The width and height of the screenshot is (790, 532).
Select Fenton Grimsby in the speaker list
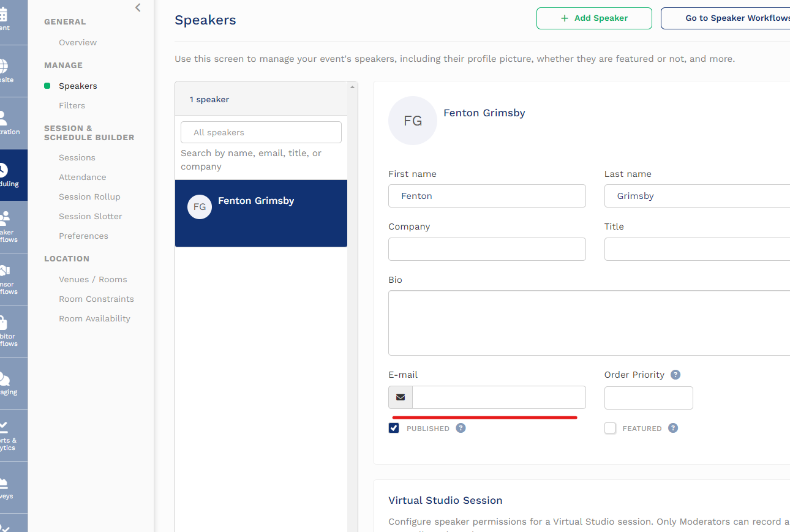point(261,207)
